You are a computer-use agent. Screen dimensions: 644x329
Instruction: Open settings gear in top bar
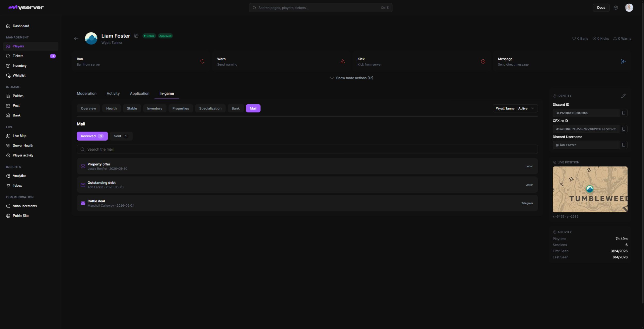616,8
